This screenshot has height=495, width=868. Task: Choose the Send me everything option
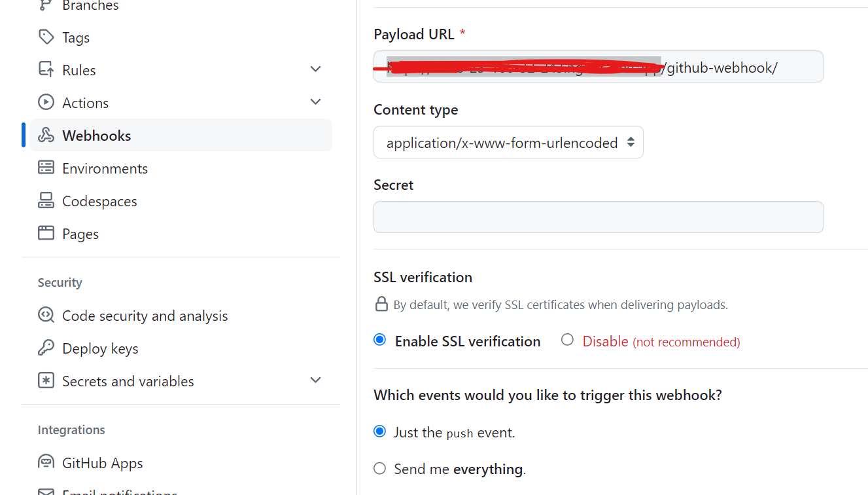[x=379, y=468]
